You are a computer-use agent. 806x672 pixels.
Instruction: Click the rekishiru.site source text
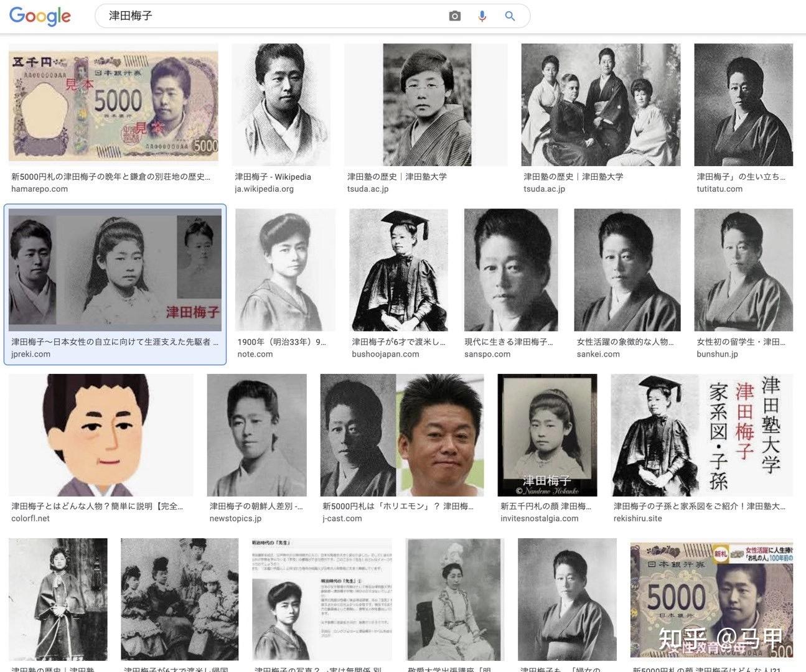637,518
